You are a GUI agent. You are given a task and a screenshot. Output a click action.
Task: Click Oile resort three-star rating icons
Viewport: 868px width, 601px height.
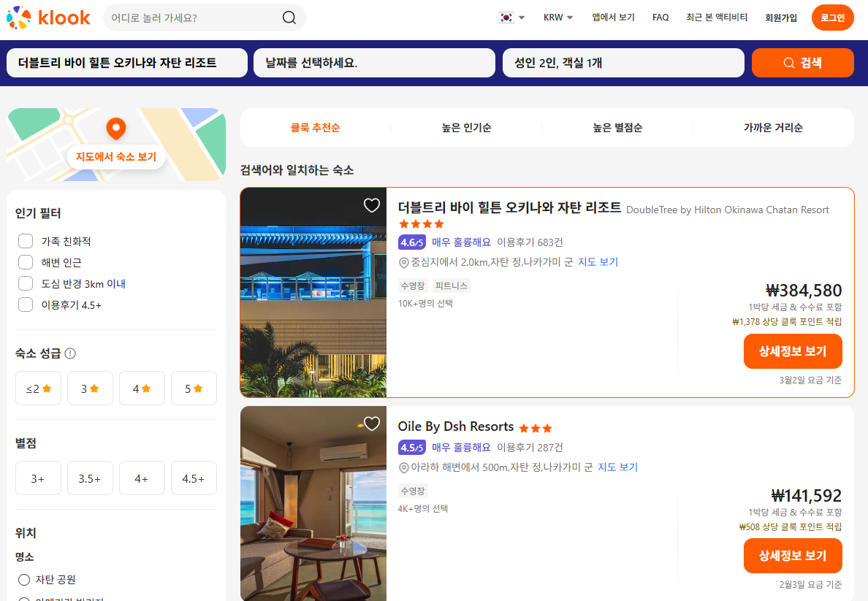536,429
